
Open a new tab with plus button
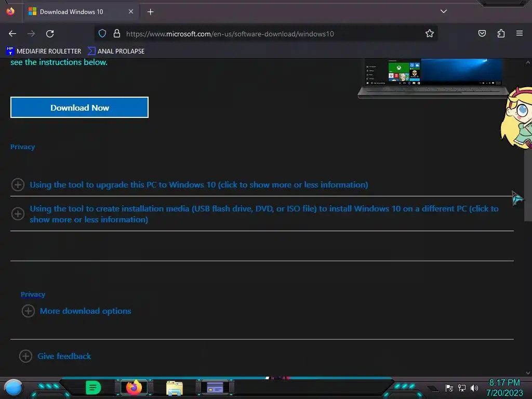(150, 12)
